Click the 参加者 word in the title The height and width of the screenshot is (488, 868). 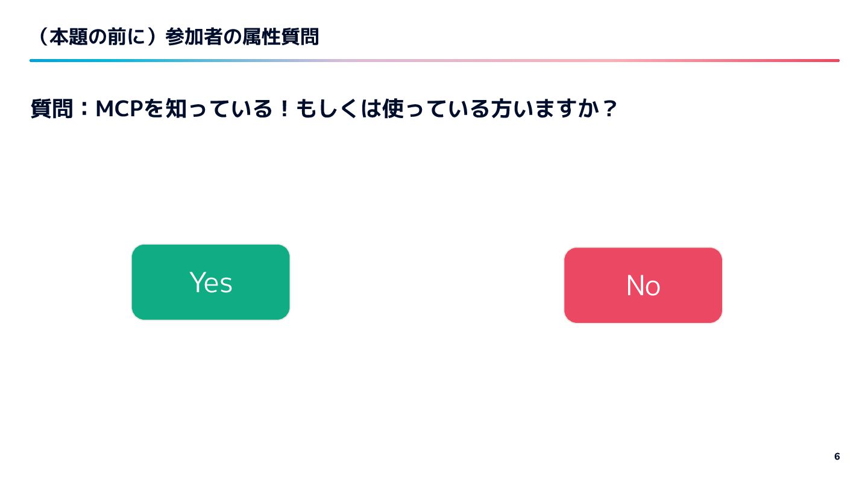193,37
